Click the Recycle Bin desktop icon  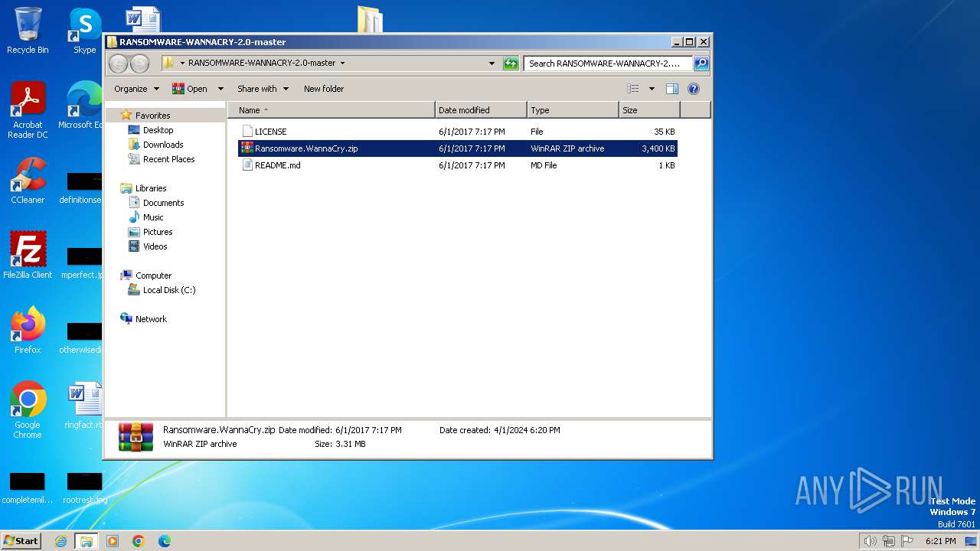point(28,31)
